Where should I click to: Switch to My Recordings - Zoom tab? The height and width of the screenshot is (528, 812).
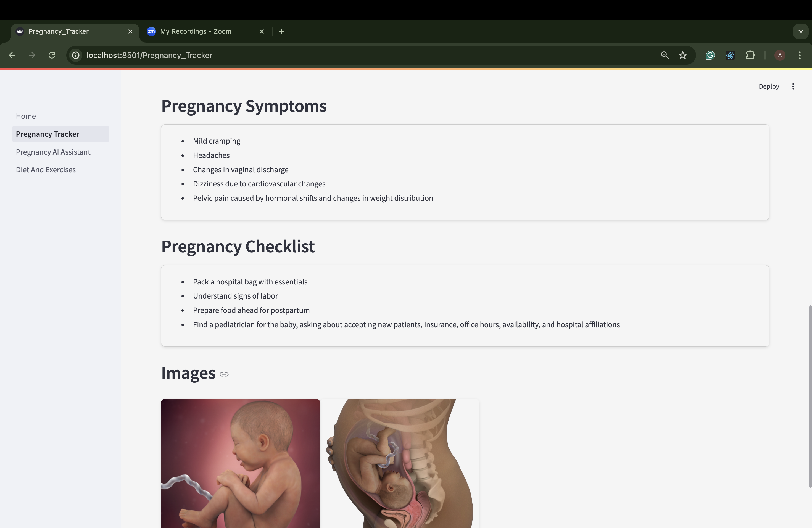pyautogui.click(x=196, y=31)
